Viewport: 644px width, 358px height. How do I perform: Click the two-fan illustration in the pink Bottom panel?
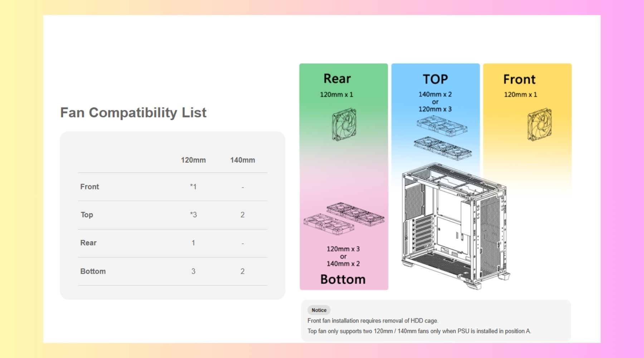tap(328, 224)
